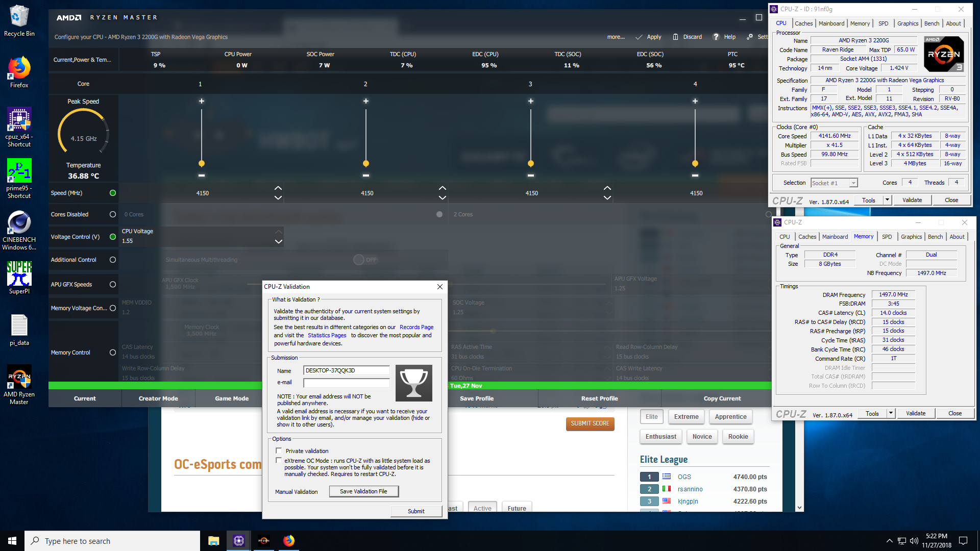
Task: Open the Recycle Bin desktop icon
Action: pyautogui.click(x=19, y=20)
